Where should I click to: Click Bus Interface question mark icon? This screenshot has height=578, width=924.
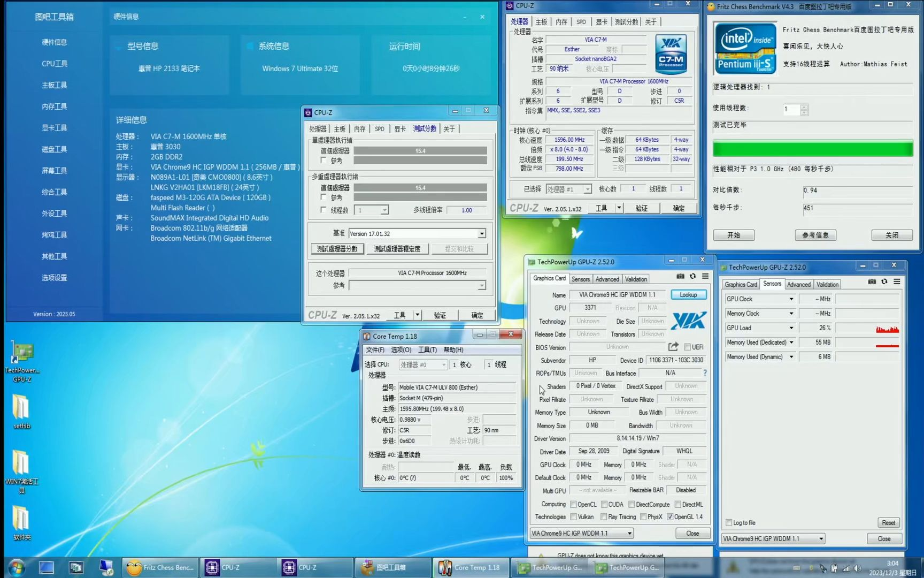(x=705, y=373)
